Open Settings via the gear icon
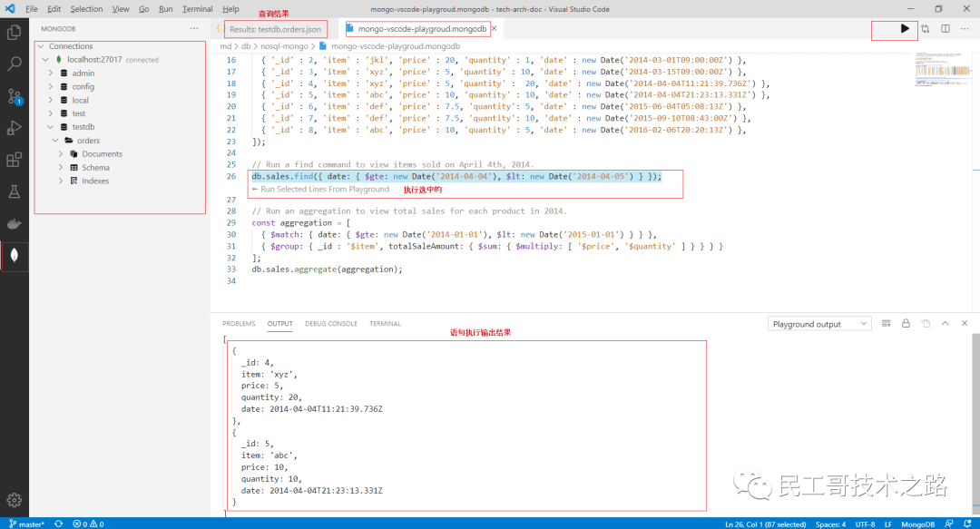Image resolution: width=980 pixels, height=529 pixels. [x=13, y=499]
